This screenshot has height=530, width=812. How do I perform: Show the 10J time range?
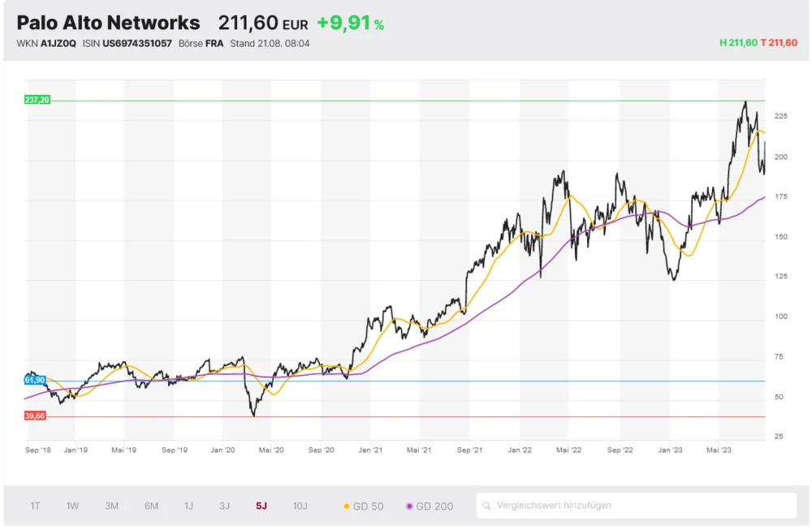tap(300, 506)
